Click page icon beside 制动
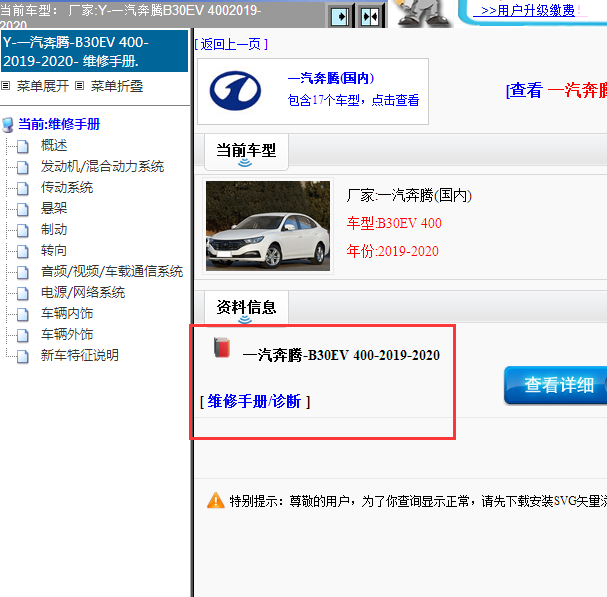 [x=23, y=230]
